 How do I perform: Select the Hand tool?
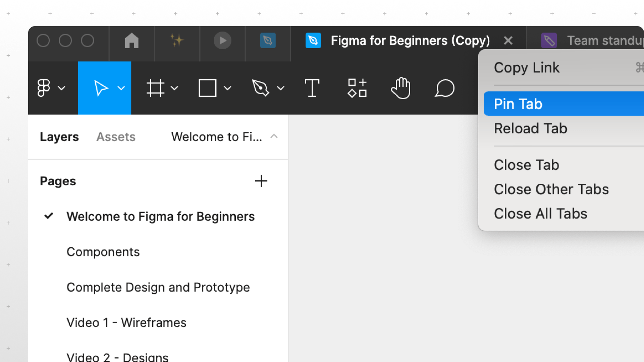coord(400,88)
